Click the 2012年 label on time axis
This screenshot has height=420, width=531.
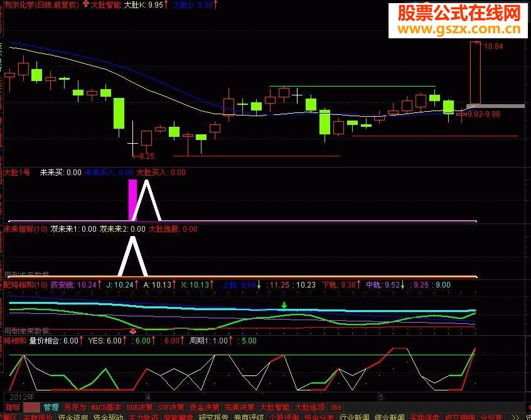[22, 397]
